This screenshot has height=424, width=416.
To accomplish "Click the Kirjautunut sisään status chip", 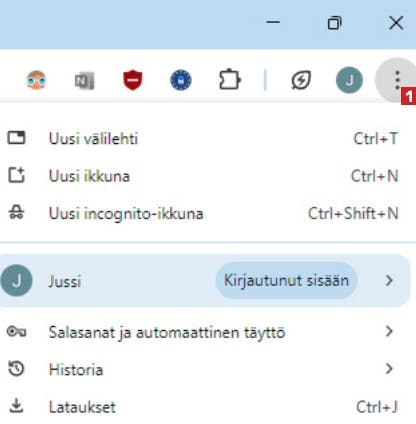I will 286,281.
